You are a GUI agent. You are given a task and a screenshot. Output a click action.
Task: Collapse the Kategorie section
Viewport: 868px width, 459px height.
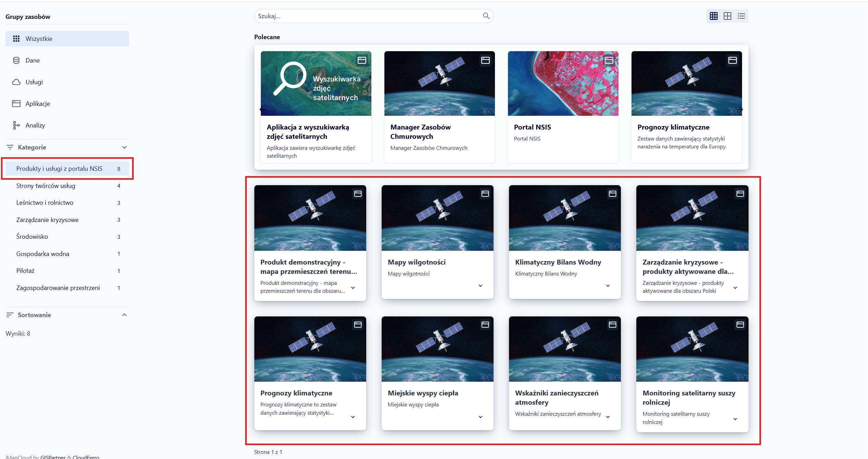124,147
